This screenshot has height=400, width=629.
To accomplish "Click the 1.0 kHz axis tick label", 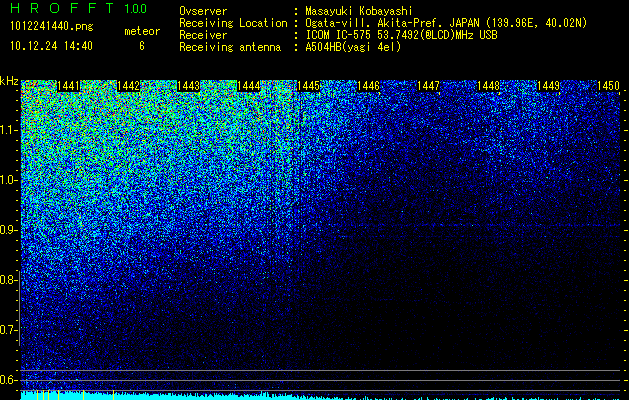I will 8,180.
